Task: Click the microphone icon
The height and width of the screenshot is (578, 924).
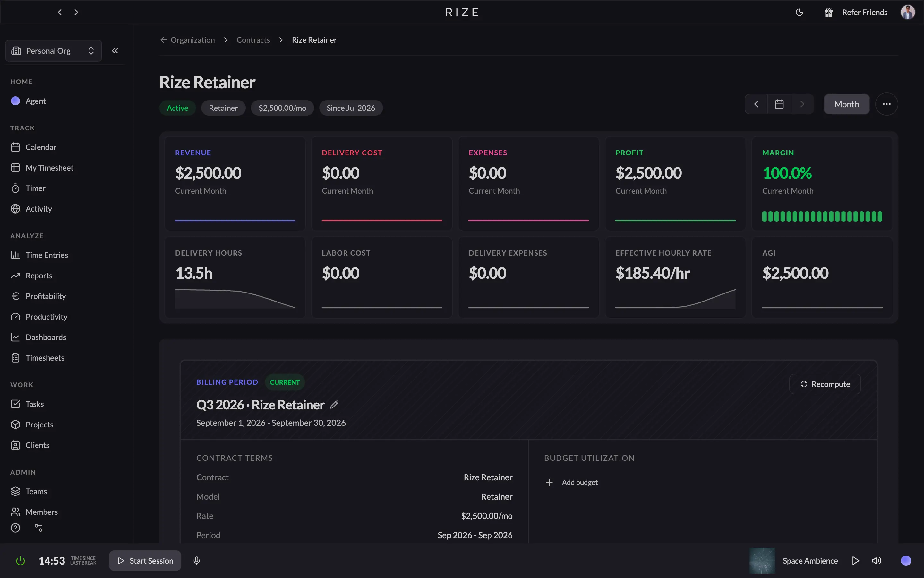Action: click(197, 561)
